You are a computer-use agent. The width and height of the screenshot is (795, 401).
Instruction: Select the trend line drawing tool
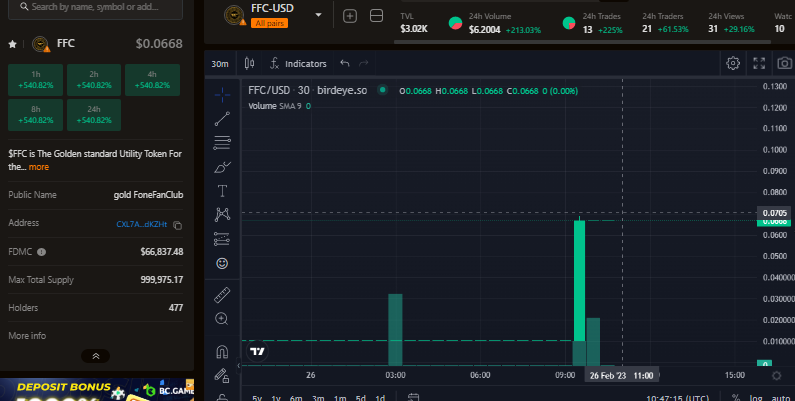[x=222, y=119]
